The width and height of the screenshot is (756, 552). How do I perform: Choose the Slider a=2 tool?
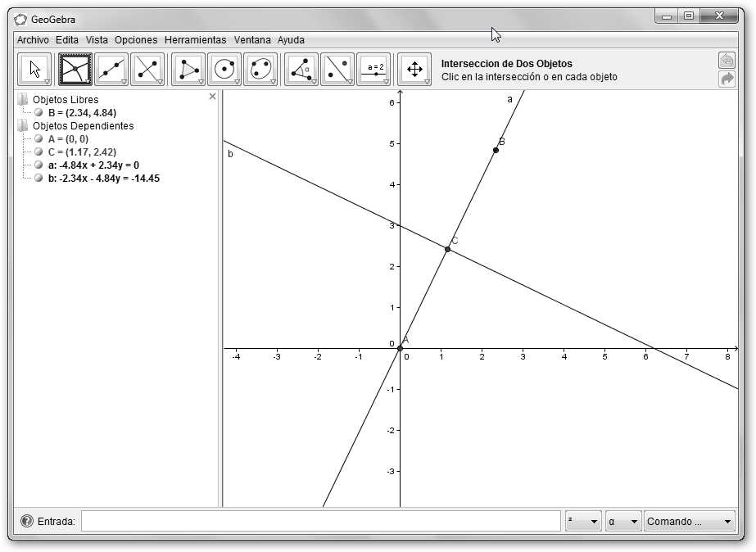(x=373, y=70)
